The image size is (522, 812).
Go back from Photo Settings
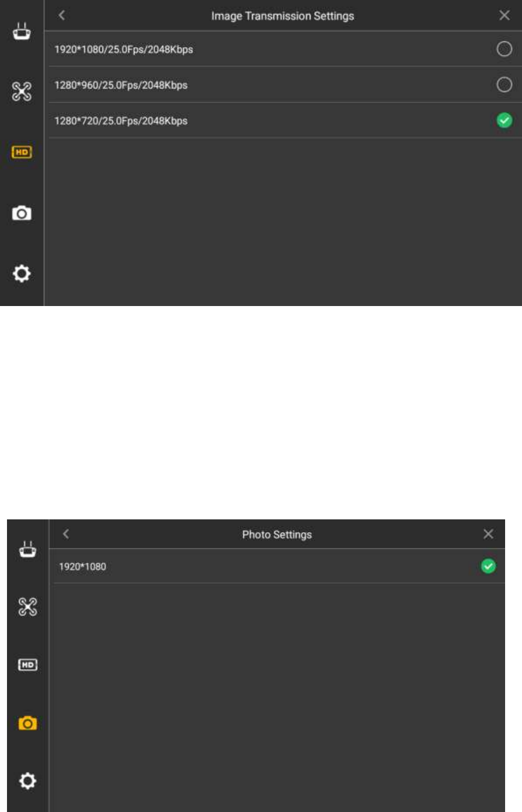[66, 534]
